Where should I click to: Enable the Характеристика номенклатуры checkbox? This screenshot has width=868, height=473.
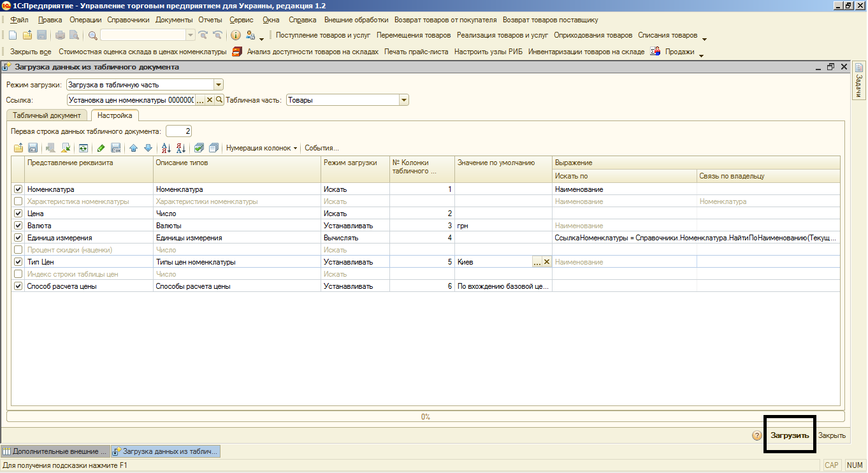pyautogui.click(x=18, y=201)
